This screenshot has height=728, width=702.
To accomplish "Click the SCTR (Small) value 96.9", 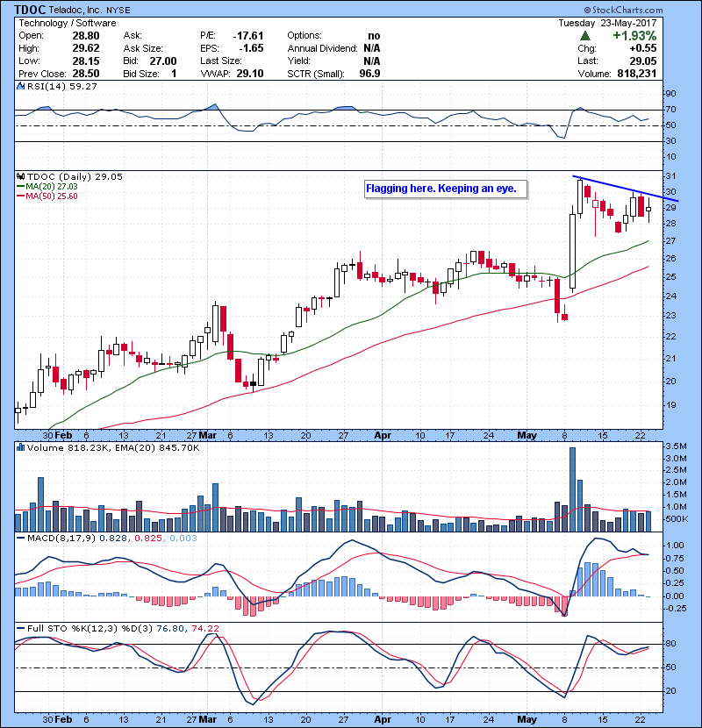I will (369, 74).
